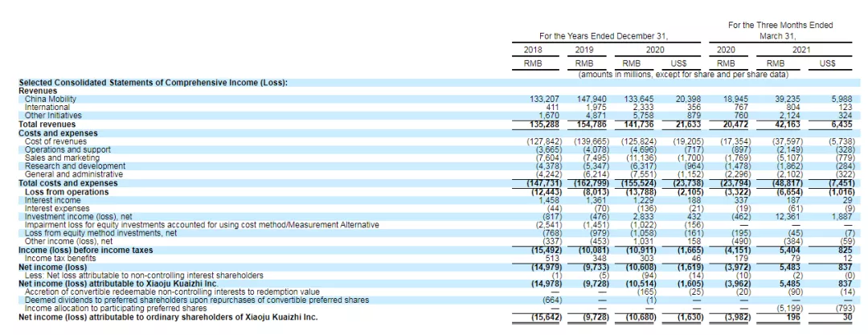Click the Sales and marketing row label
Image resolution: width=868 pixels, height=335 pixels.
[62, 157]
